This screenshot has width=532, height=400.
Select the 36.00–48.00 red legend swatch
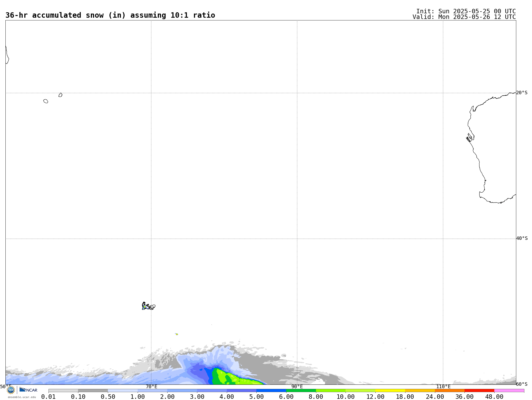pyautogui.click(x=479, y=391)
